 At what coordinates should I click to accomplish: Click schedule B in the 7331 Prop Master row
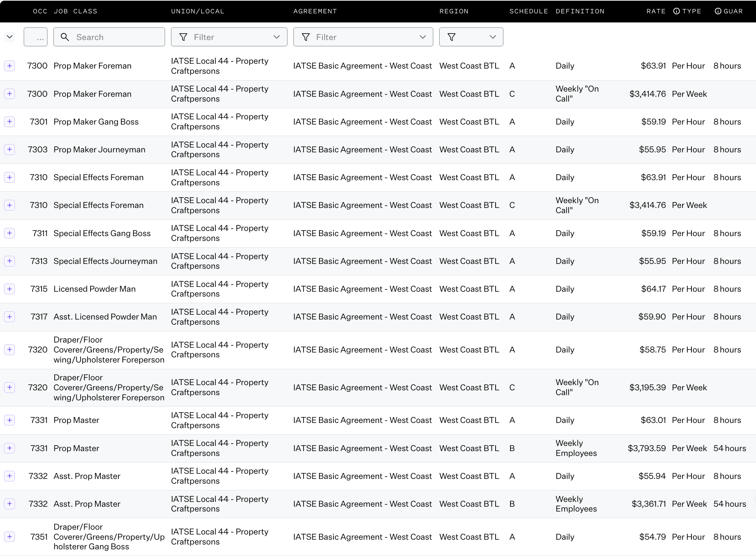pyautogui.click(x=512, y=448)
